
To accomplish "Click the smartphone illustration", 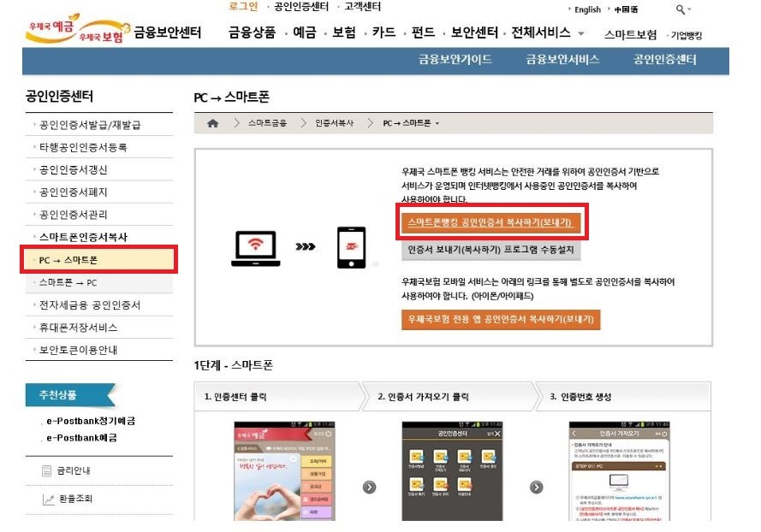I will (351, 247).
